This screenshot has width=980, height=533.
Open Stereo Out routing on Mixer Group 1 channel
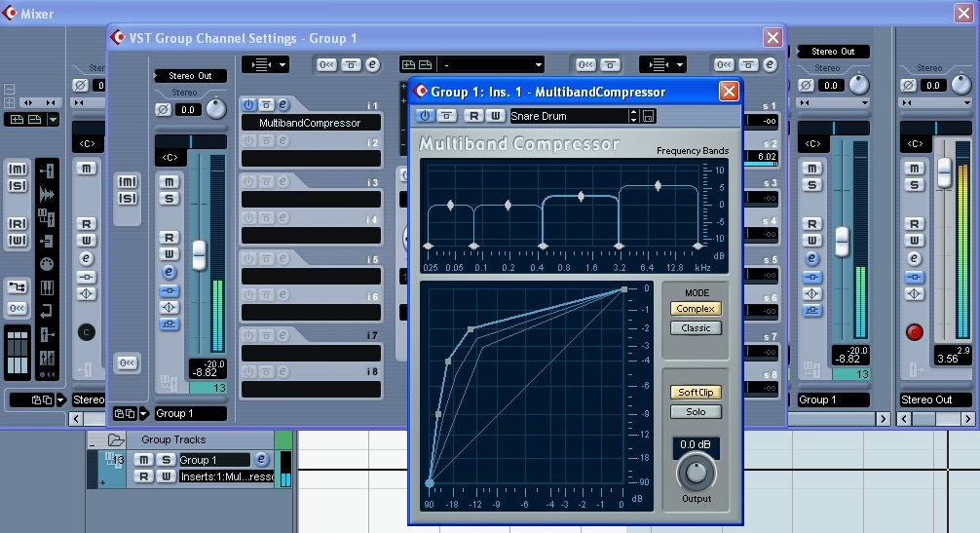click(833, 52)
